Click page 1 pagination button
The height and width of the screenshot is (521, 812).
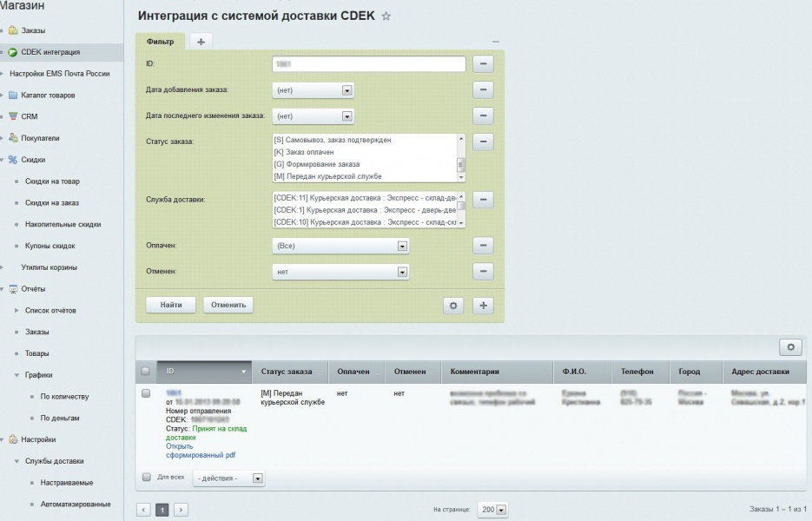pyautogui.click(x=162, y=510)
